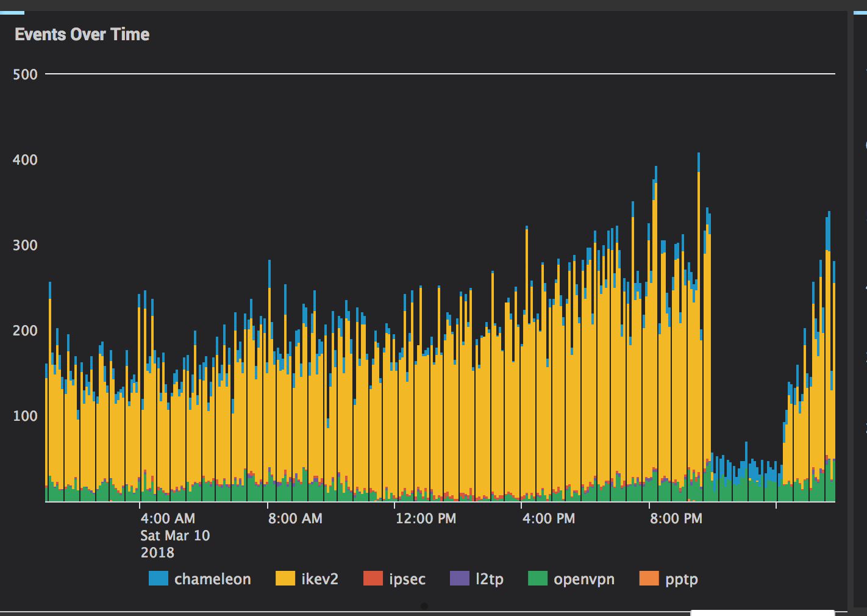This screenshot has width=867, height=616.
Task: Pick the 8:00 PM time axis label
Action: (x=676, y=518)
